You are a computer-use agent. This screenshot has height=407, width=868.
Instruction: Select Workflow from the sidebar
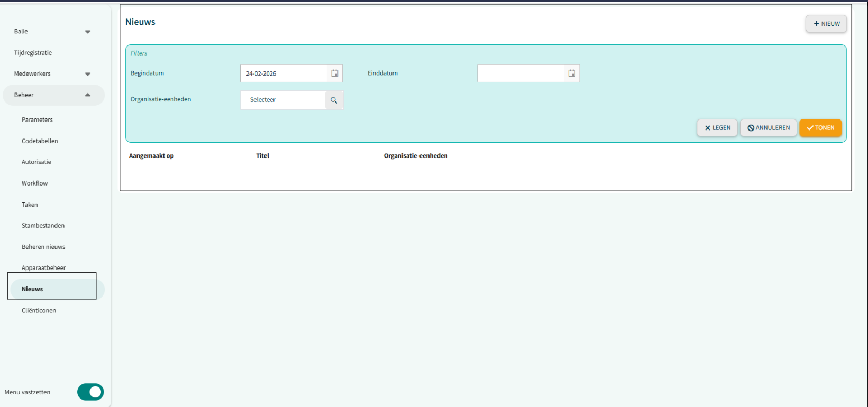pos(35,183)
